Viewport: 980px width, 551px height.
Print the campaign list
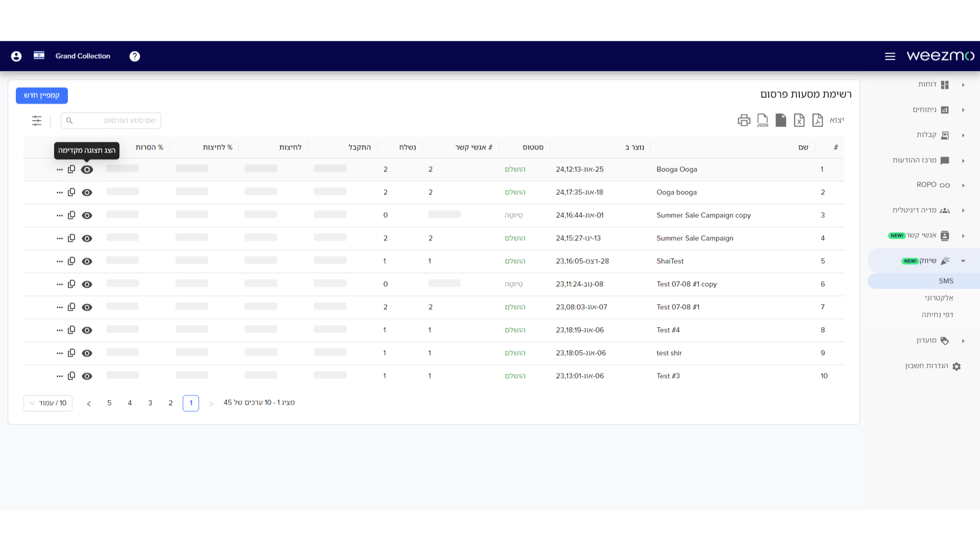[744, 120]
